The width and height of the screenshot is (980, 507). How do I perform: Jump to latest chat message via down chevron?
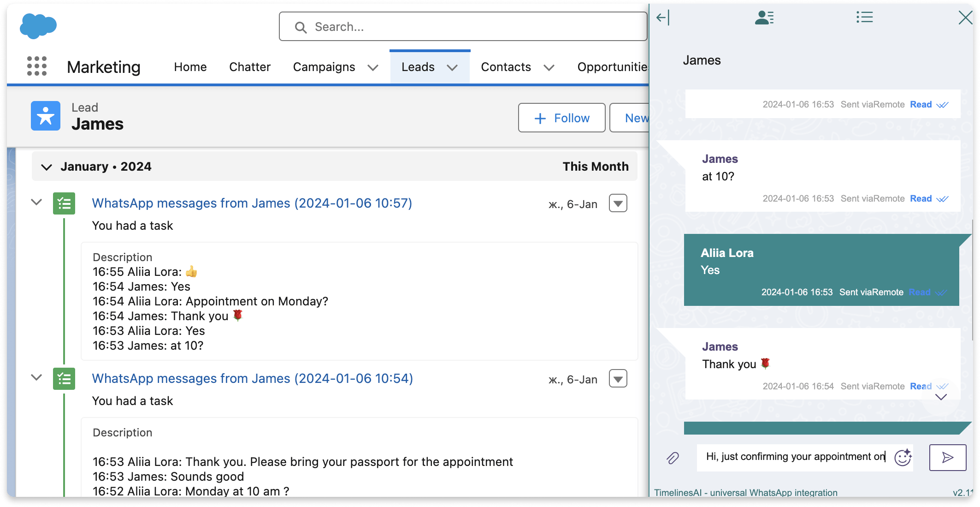click(941, 398)
